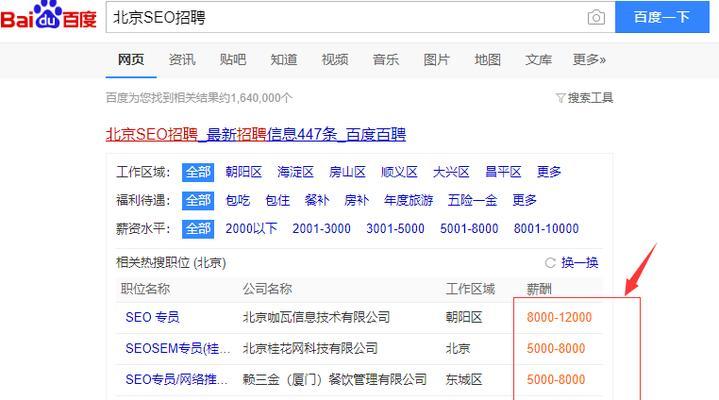Filter work area by 海淀区
The height and width of the screenshot is (400, 719).
pyautogui.click(x=295, y=172)
